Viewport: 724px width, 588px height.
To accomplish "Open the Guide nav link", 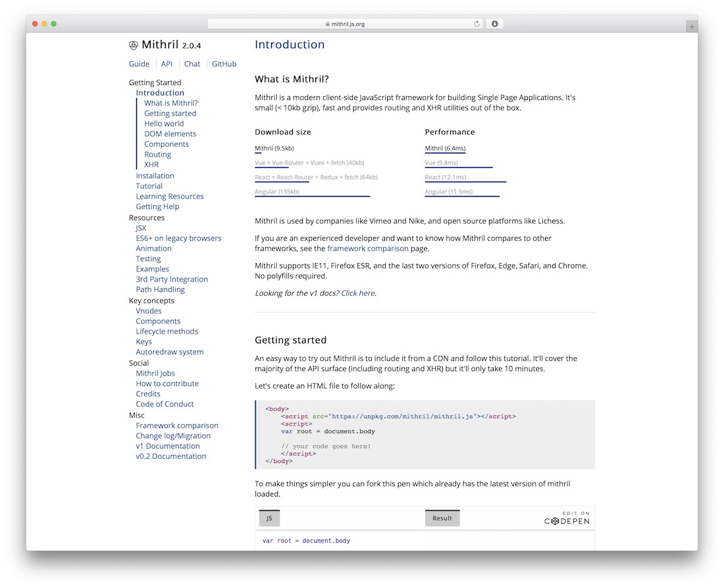I will 139,64.
